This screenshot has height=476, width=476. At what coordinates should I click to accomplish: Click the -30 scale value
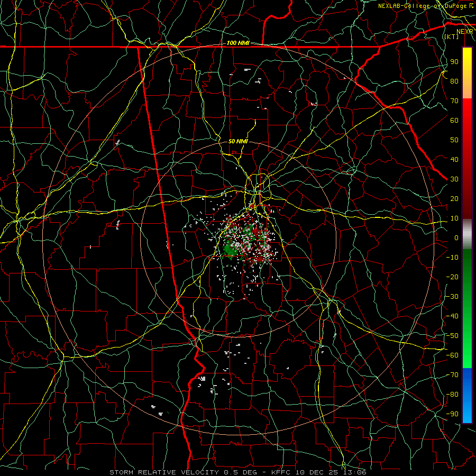(452, 297)
